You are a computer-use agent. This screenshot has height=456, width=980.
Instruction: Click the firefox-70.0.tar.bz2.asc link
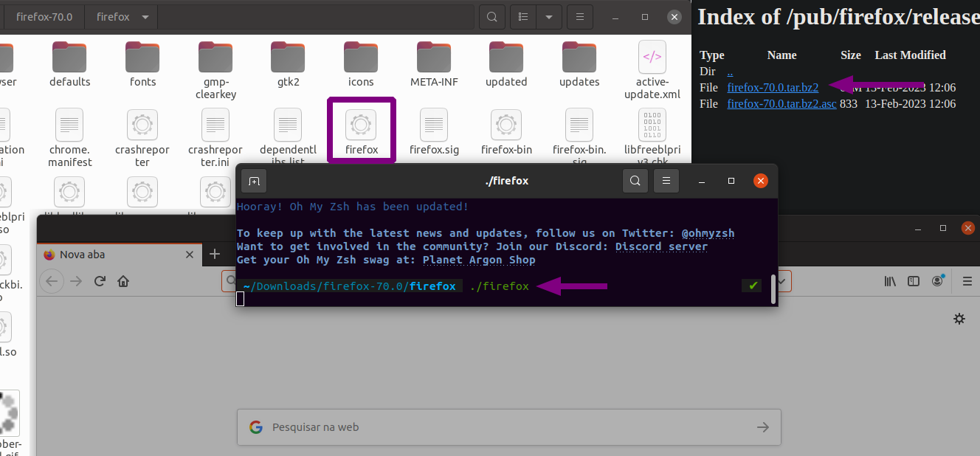781,104
